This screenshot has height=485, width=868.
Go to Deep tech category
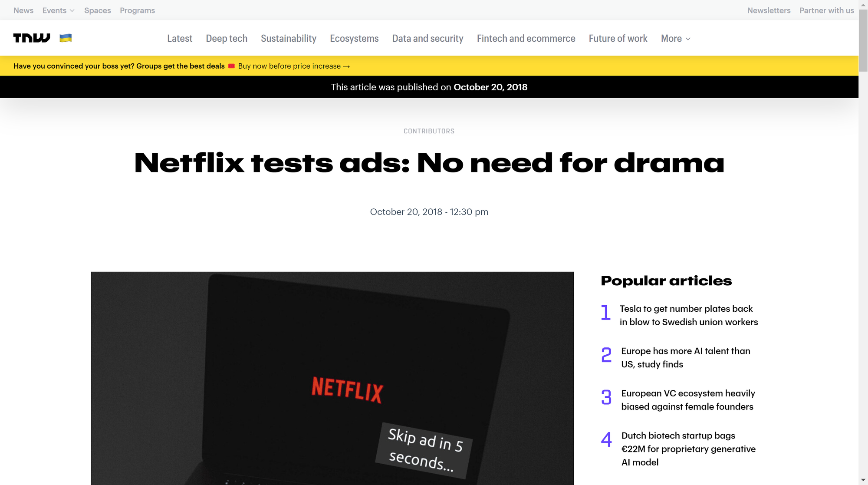point(227,39)
